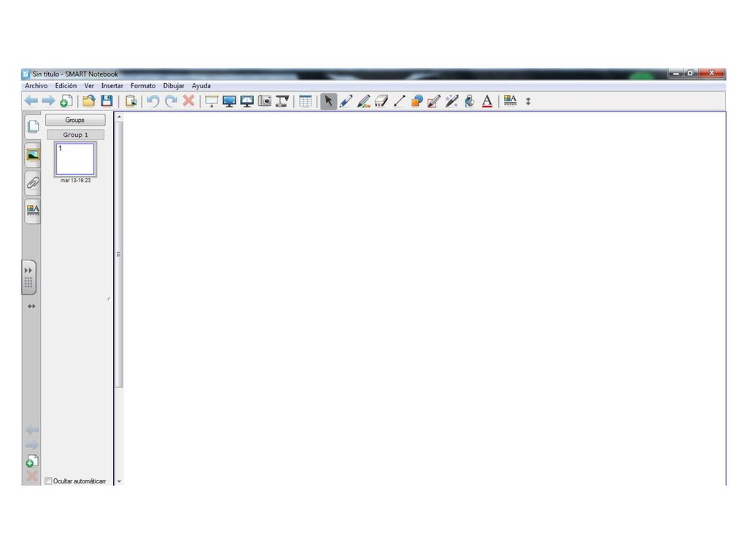
Task: Click the mar 13-16:23 page label
Action: pyautogui.click(x=75, y=181)
